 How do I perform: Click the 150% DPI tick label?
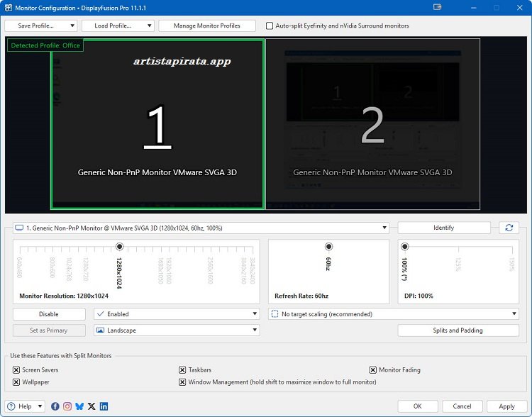coord(512,265)
